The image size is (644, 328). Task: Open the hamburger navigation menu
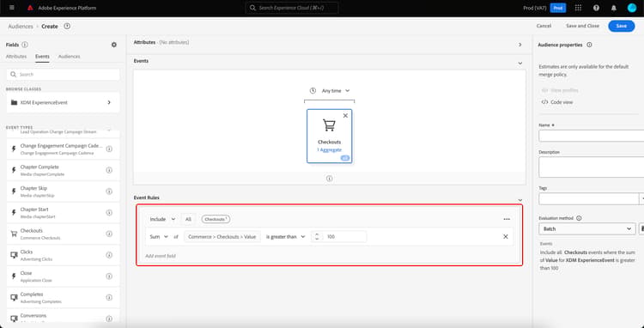(11, 8)
